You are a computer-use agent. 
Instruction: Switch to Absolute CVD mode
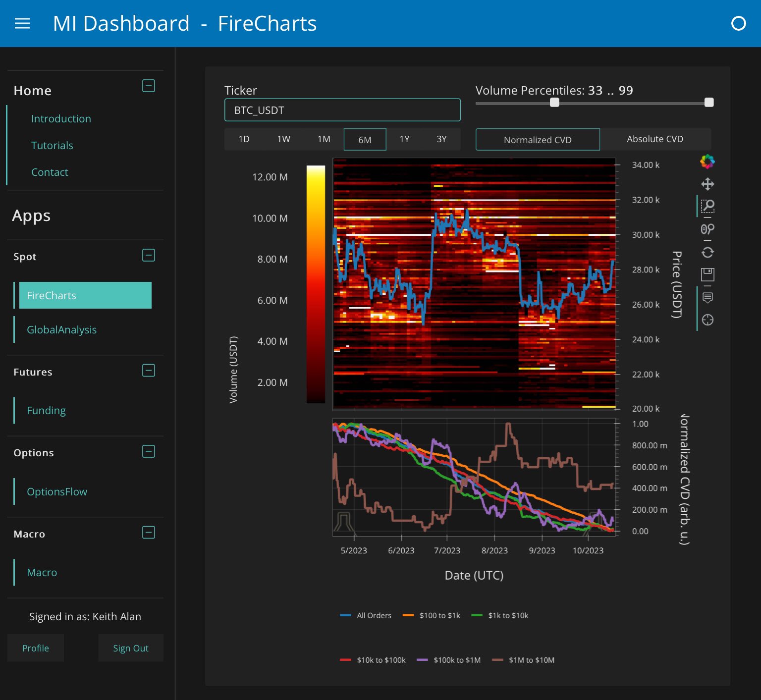tap(654, 139)
